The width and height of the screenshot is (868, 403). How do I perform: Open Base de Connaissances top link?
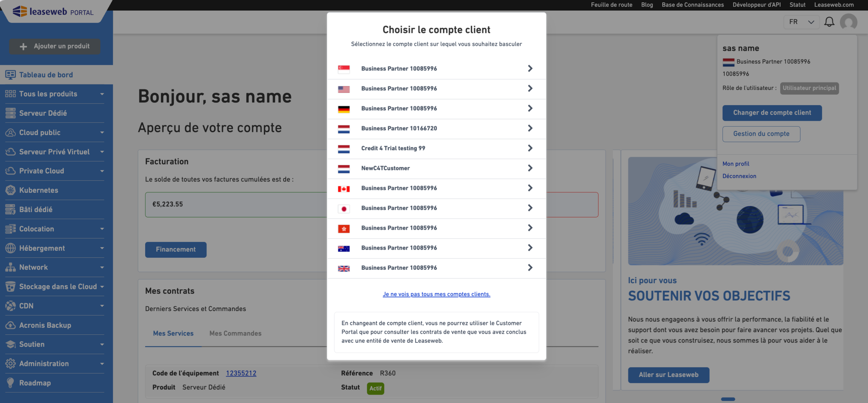[x=692, y=5]
